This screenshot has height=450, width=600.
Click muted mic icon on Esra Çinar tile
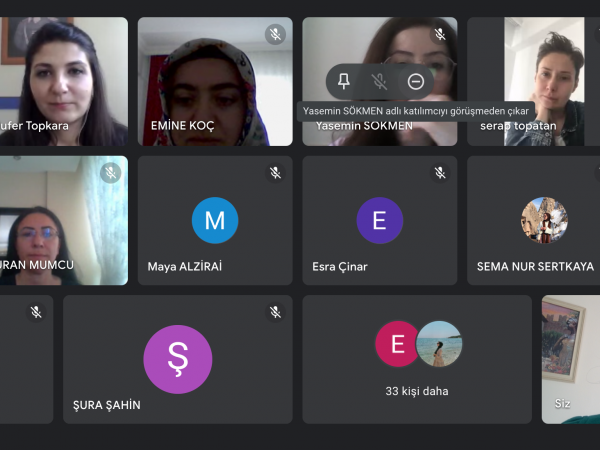440,173
